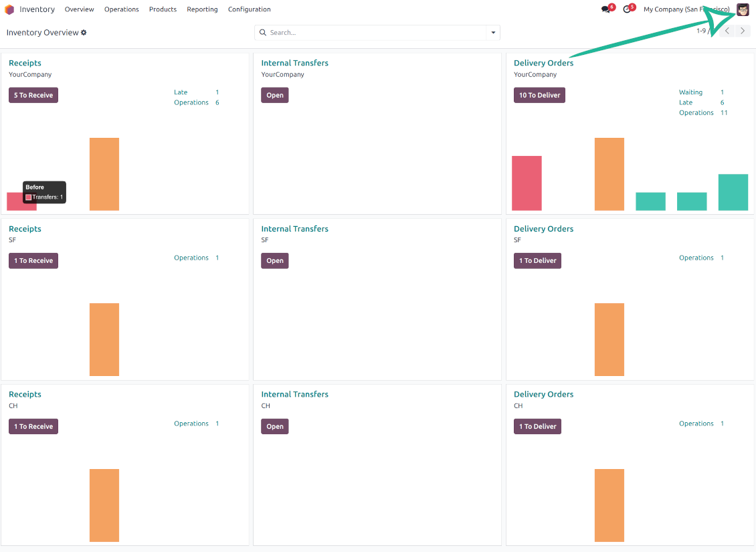Open the Reporting menu
Image resolution: width=756 pixels, height=552 pixels.
[202, 9]
